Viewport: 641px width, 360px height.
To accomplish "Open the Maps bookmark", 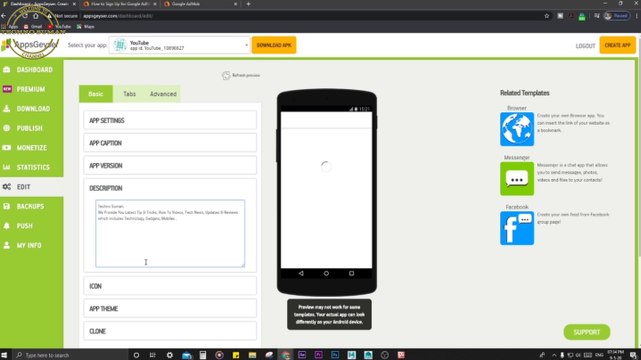I will pyautogui.click(x=85, y=27).
